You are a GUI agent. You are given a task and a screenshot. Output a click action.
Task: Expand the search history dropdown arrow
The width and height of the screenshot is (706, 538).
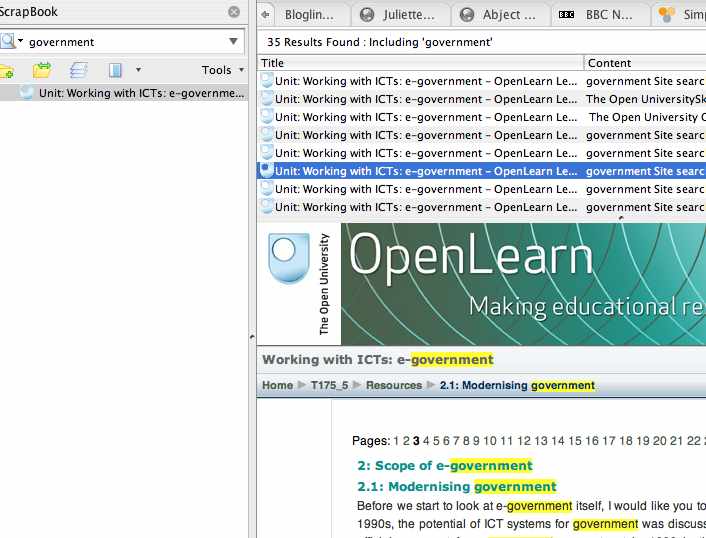[x=233, y=41]
